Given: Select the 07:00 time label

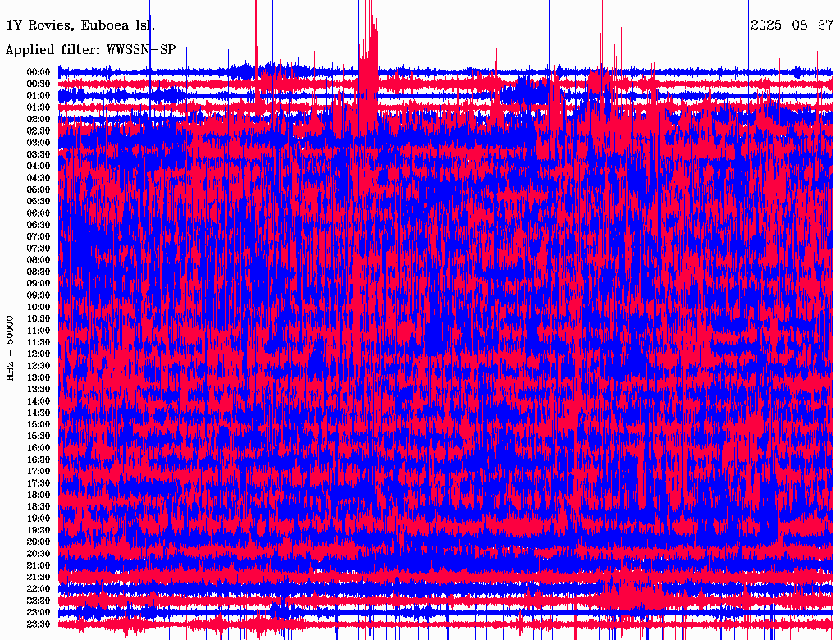Looking at the screenshot, I should tap(39, 236).
